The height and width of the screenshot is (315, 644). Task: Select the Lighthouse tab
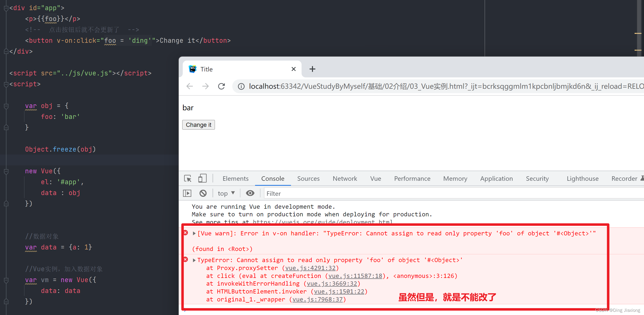[583, 179]
